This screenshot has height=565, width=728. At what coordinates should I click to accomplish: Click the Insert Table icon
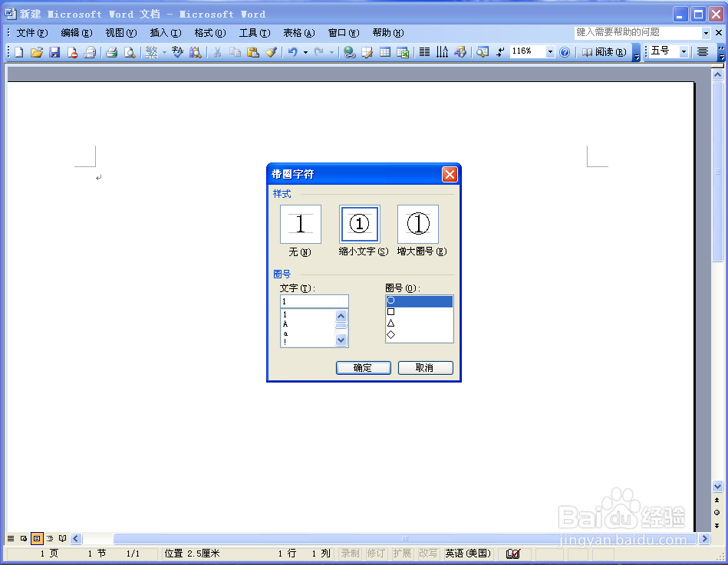[386, 52]
